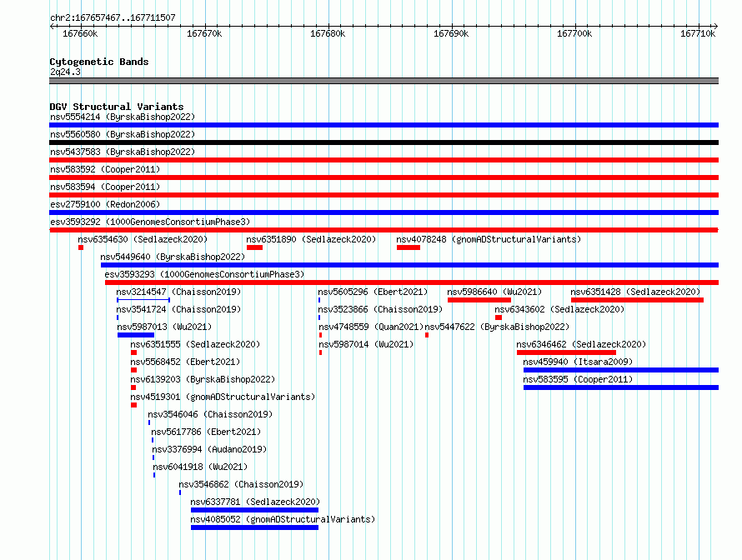Click nsv5617786 (Ebert2021) label

(x=206, y=432)
